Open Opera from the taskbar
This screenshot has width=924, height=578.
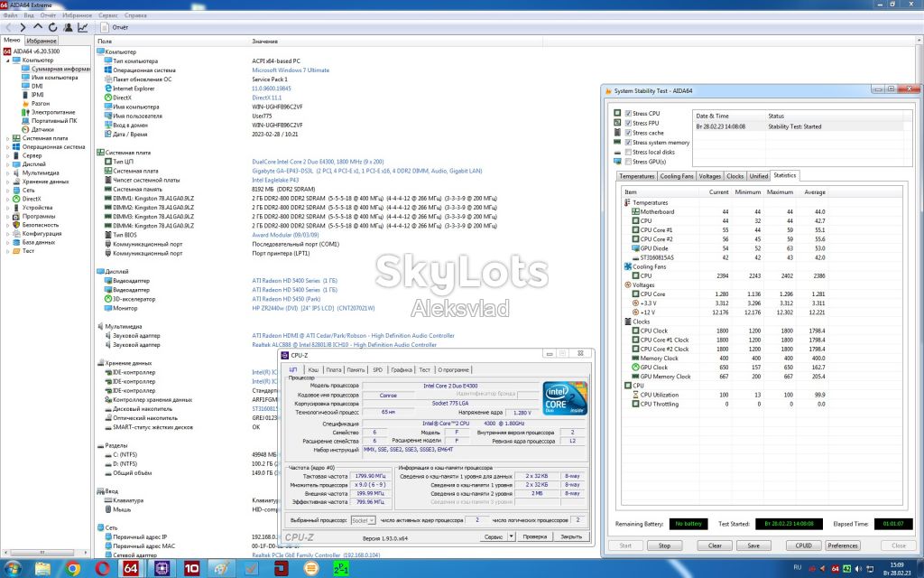[x=103, y=569]
